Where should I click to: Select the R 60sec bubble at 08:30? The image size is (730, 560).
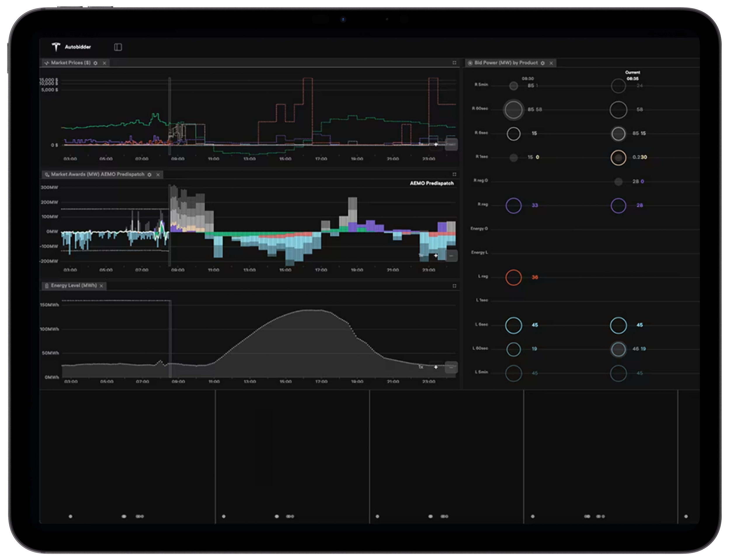[x=513, y=110]
